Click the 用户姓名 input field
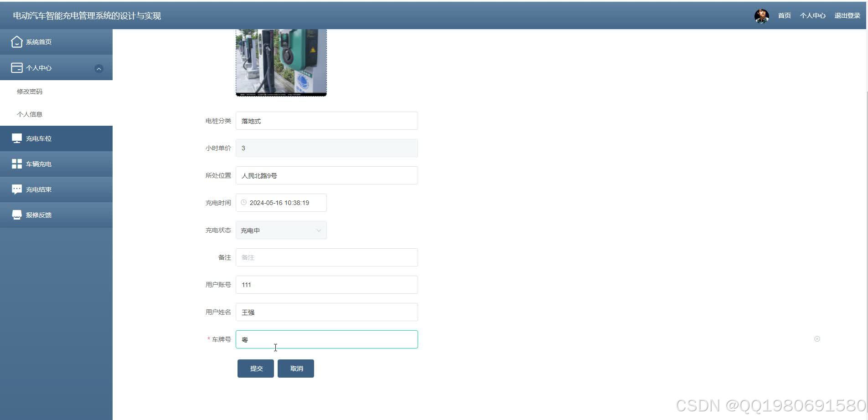This screenshot has width=868, height=420. [327, 312]
